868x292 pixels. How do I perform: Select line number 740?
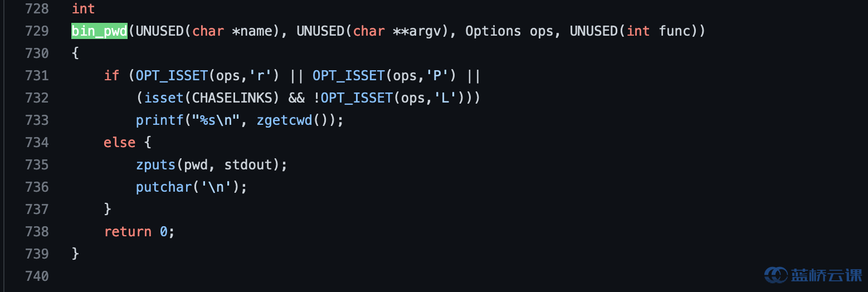[37, 276]
